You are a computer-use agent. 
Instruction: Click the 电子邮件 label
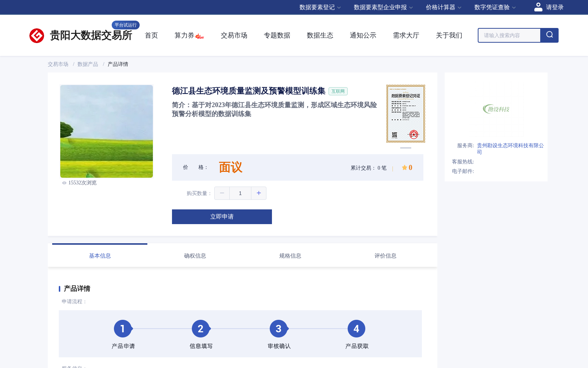pyautogui.click(x=463, y=171)
